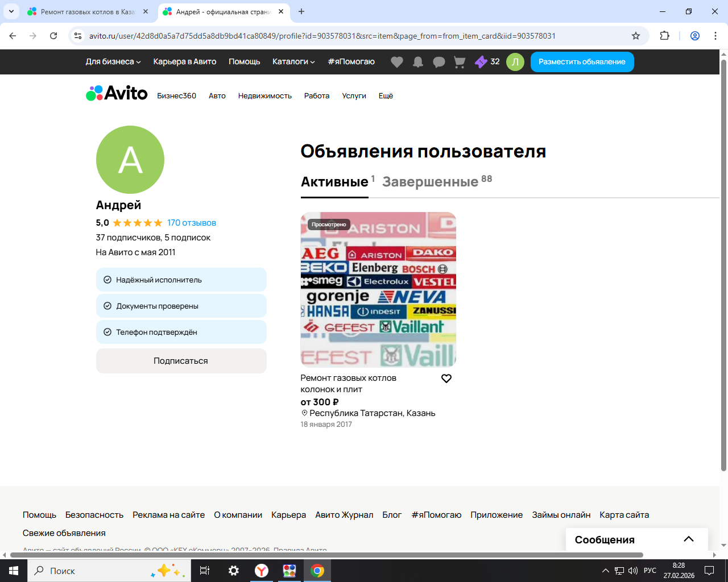
Task: Open the volume control in system tray
Action: point(633,571)
